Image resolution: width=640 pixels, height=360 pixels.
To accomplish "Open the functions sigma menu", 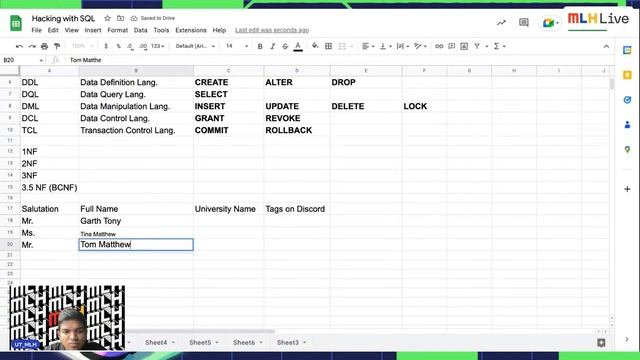I will 499,47.
